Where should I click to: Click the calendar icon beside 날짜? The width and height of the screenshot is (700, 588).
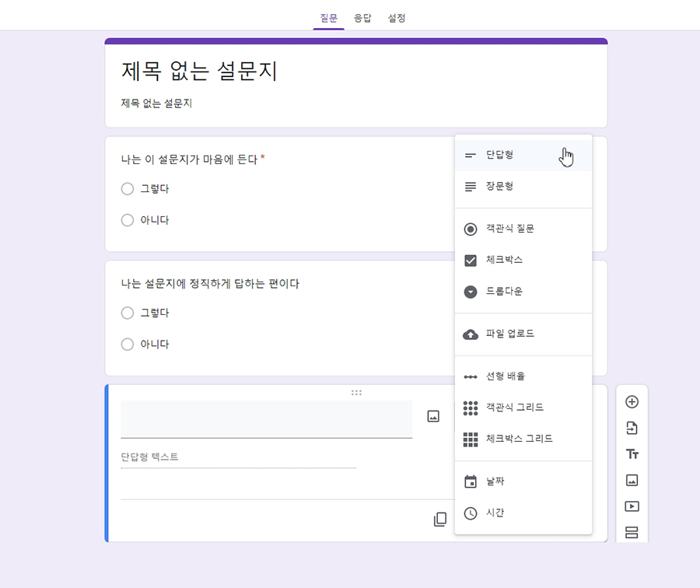470,481
